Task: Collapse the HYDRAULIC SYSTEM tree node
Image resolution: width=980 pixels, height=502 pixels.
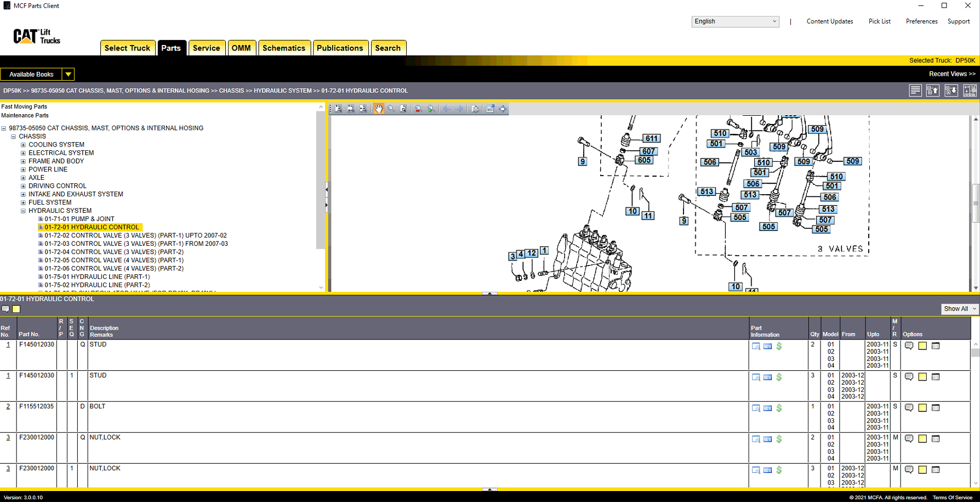Action: (x=23, y=211)
